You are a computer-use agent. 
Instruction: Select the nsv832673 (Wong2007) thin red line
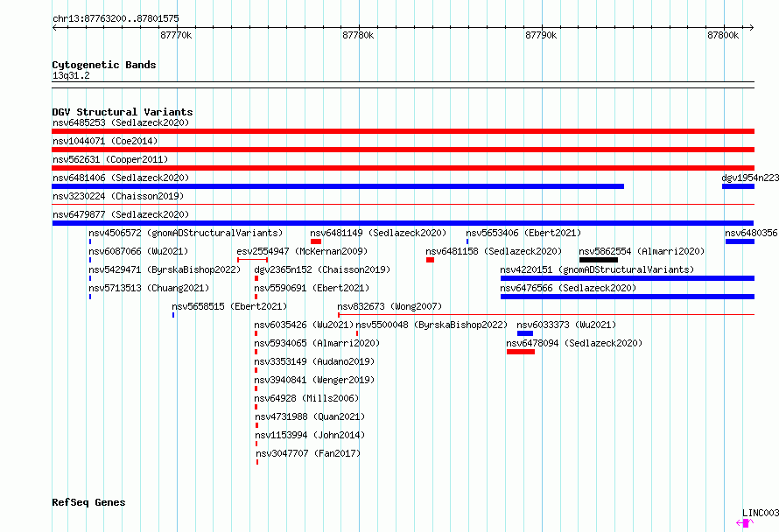pos(546,314)
